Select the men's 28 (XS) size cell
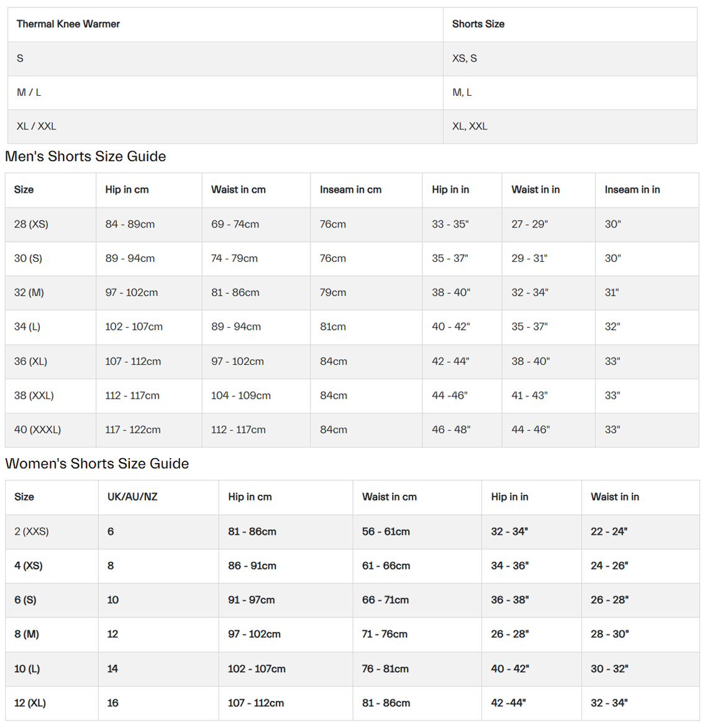 31,224
